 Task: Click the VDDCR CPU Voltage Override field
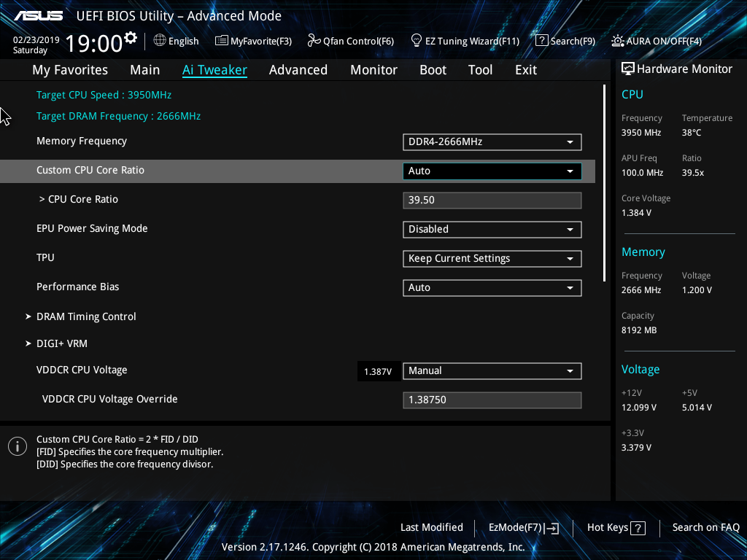coord(492,400)
